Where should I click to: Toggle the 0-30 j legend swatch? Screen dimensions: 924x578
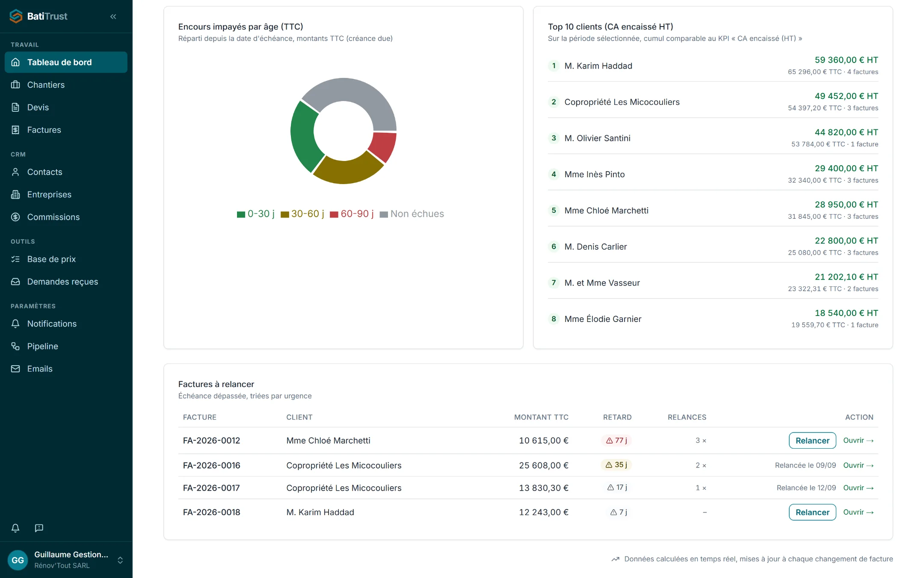coord(241,215)
